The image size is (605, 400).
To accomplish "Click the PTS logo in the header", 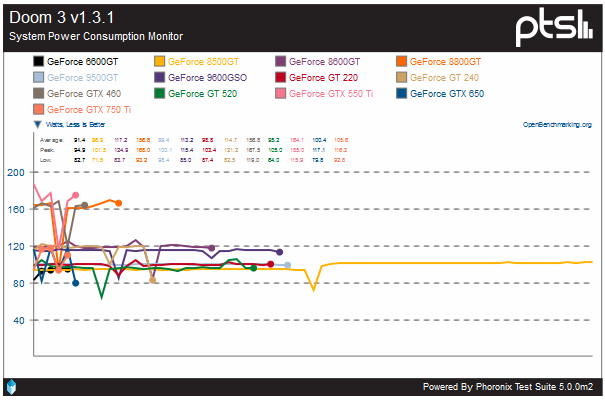I will coord(554,27).
